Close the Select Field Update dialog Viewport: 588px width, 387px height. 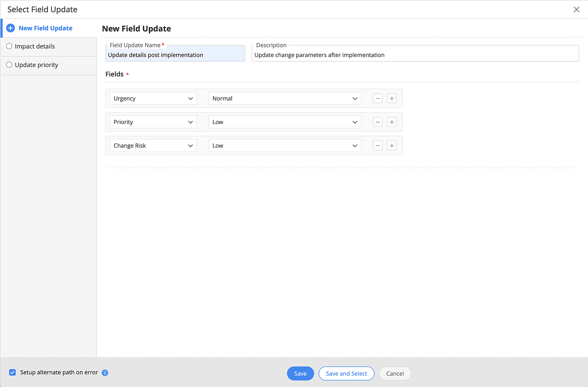pos(576,9)
